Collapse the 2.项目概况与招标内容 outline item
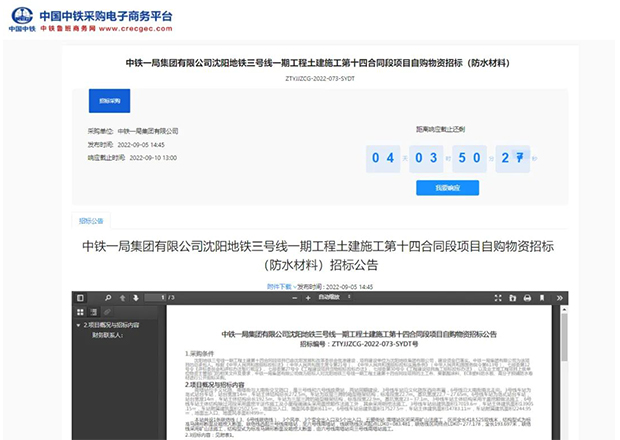Screen dimensions: 620x440 78,325
